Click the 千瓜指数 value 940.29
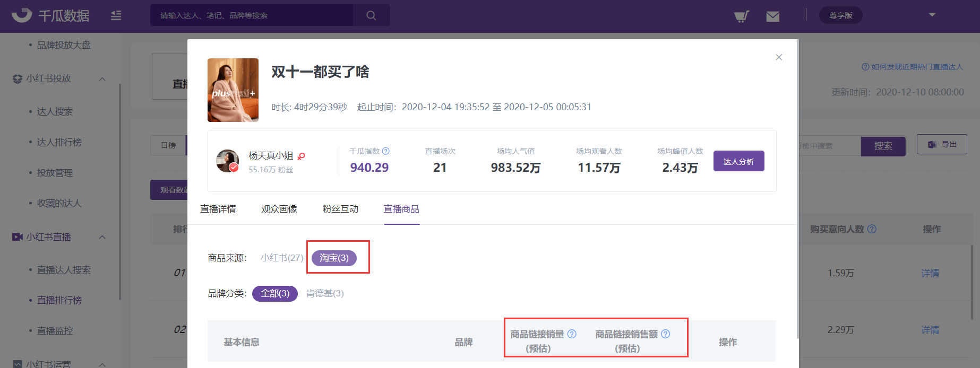980x368 pixels. point(369,168)
